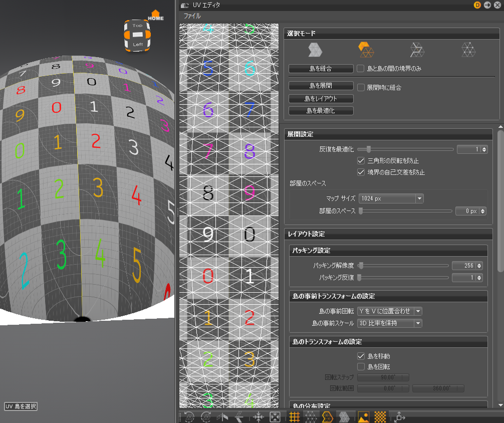Open 島の事前スケール dropdown

390,323
